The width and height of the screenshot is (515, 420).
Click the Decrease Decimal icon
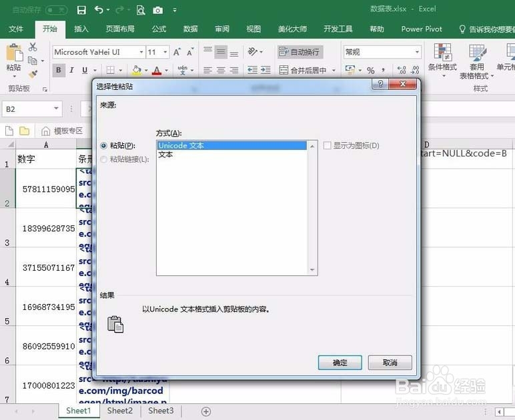click(x=415, y=70)
